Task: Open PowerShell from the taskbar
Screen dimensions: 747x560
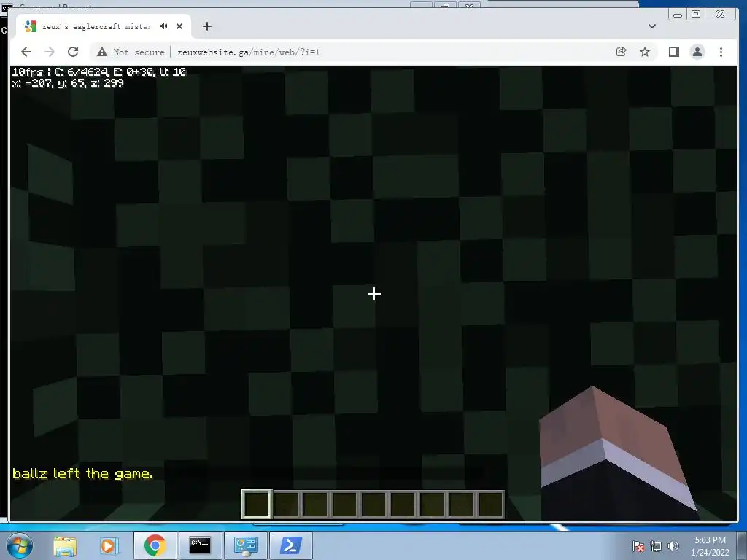Action: pyautogui.click(x=291, y=545)
